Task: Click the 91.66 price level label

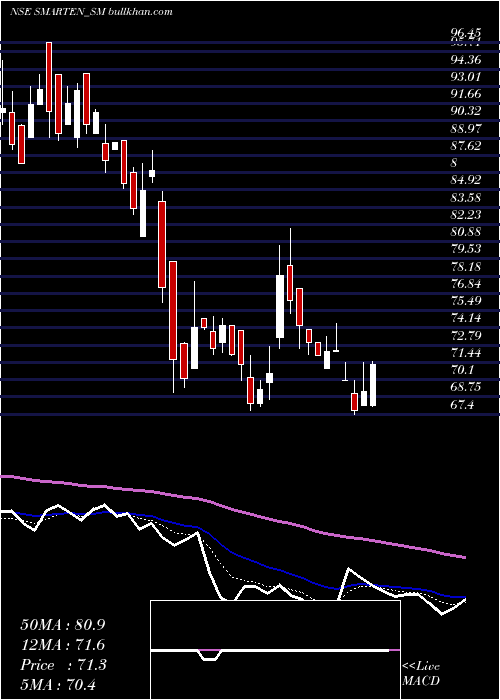Action: tap(466, 94)
